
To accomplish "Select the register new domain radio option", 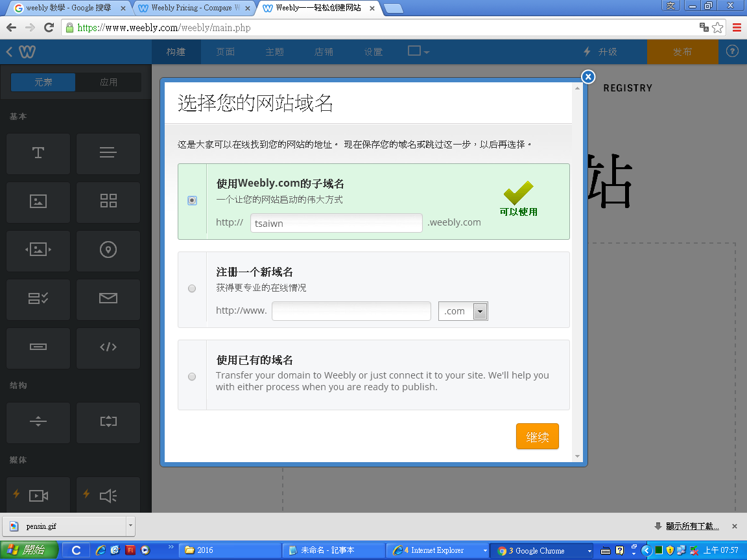I will pyautogui.click(x=192, y=288).
